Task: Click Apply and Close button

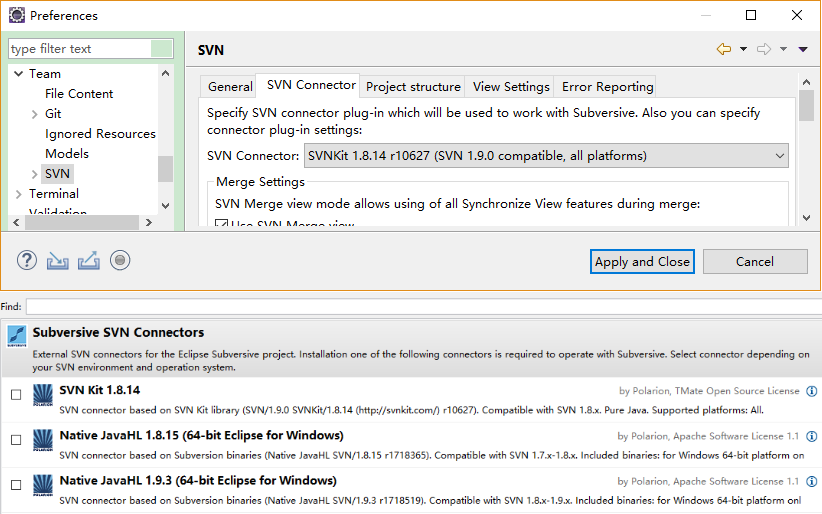Action: point(642,261)
